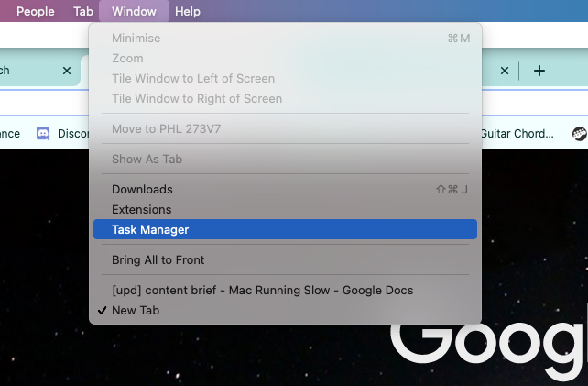Click Move to PHL 273V7 entry
The width and height of the screenshot is (588, 386).
[285, 128]
